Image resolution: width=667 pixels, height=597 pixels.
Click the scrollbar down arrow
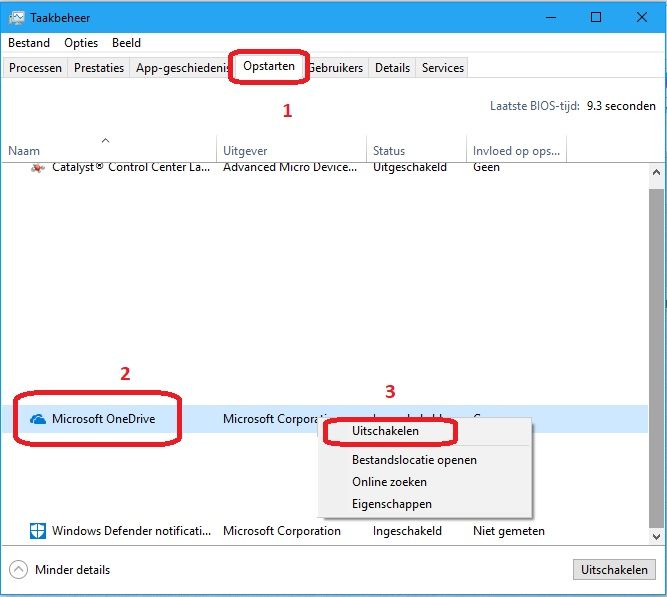point(656,536)
